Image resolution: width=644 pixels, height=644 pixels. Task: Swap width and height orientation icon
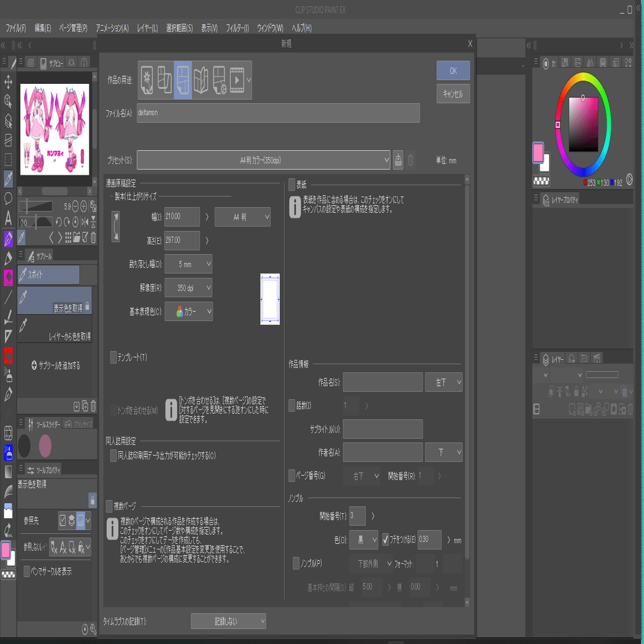click(x=116, y=227)
